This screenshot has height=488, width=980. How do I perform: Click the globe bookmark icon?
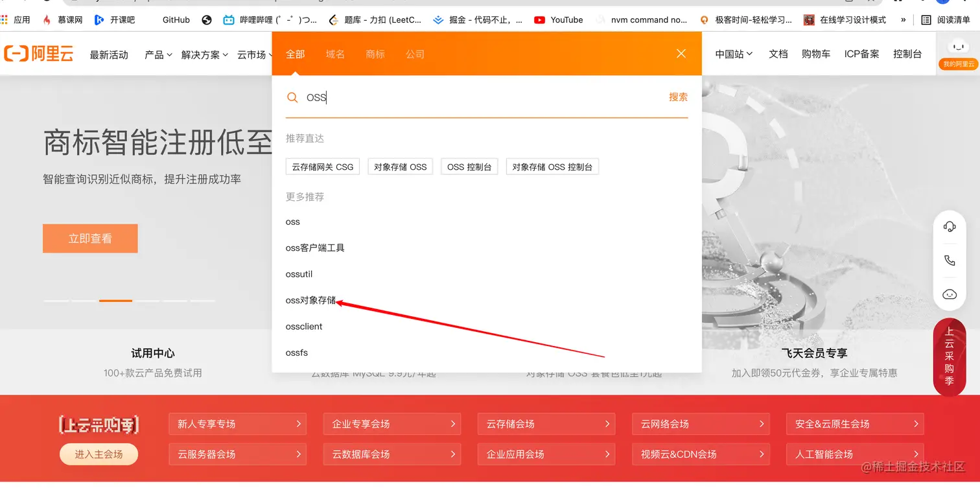pos(207,20)
